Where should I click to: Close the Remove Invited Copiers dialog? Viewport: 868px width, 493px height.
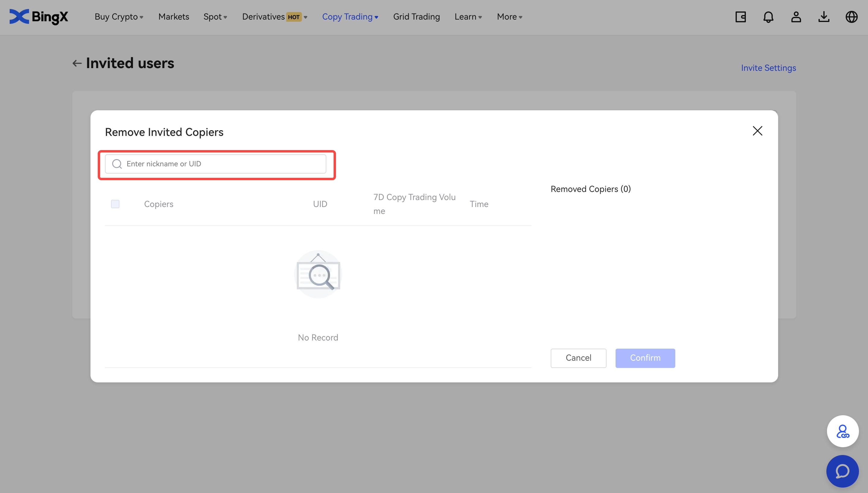pyautogui.click(x=757, y=131)
